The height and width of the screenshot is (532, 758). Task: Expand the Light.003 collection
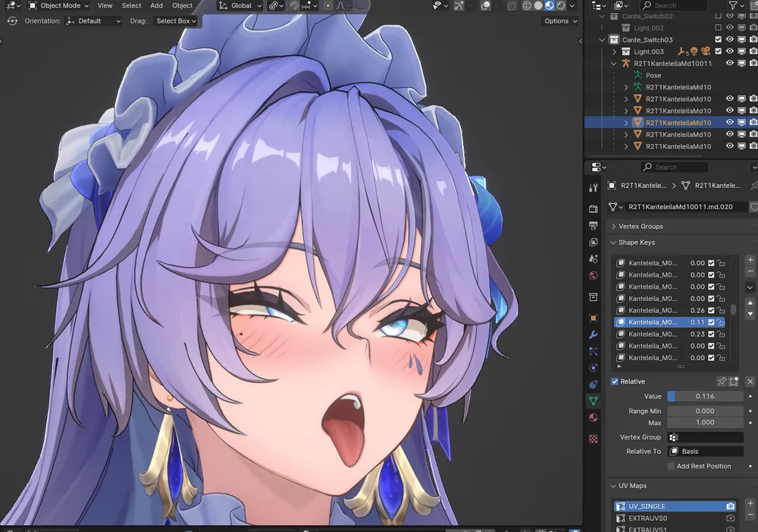tap(615, 52)
